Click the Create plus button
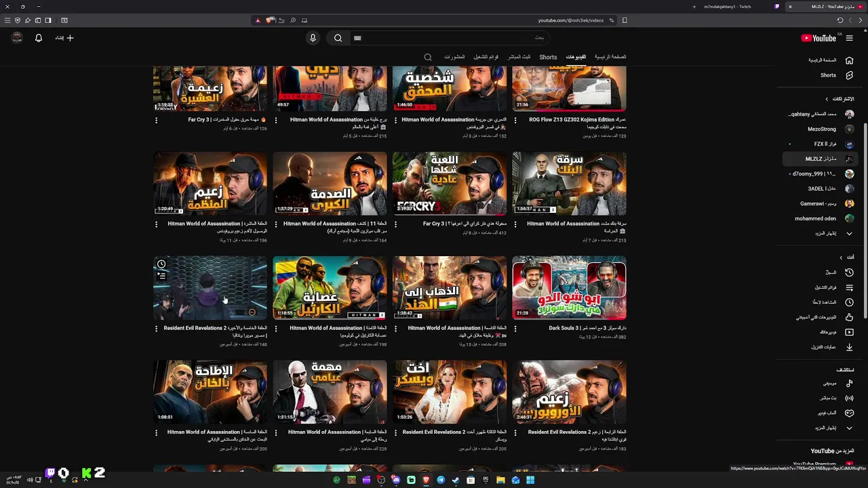The image size is (868, 488). [x=65, y=38]
